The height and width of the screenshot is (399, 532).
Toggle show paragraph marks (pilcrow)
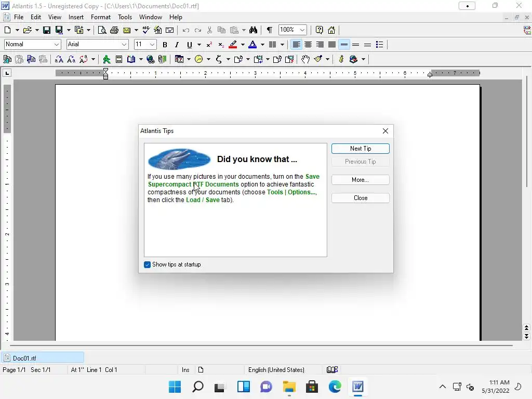270,30
